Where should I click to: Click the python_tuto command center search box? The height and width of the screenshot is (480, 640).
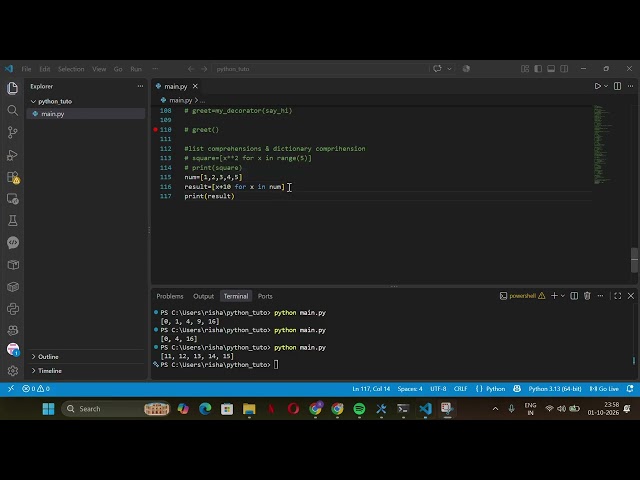(320, 69)
